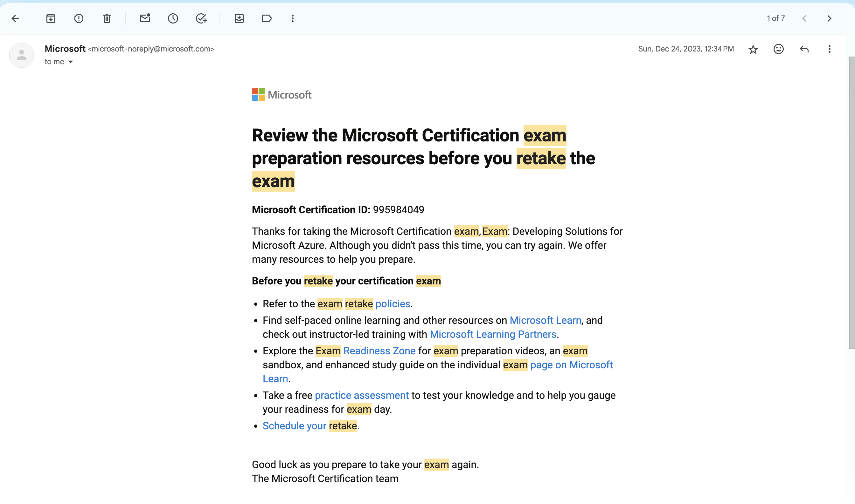Archive this Microsoft email
855x504 pixels.
pos(51,18)
